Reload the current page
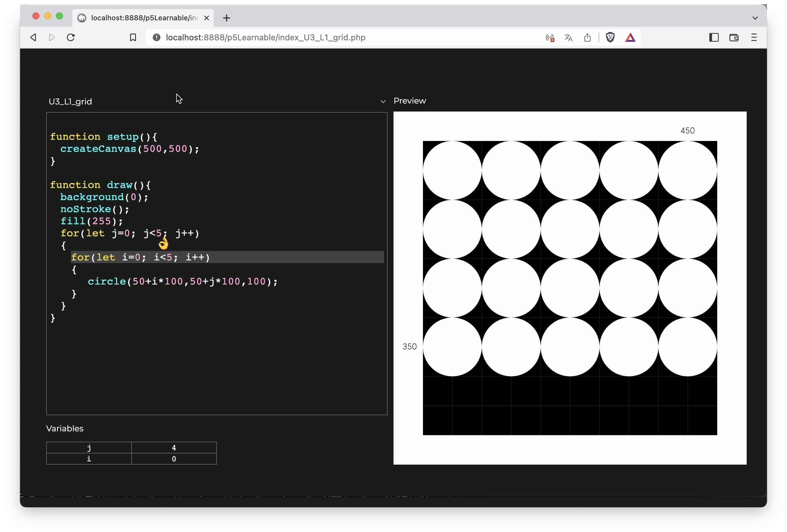The image size is (787, 532). 70,37
